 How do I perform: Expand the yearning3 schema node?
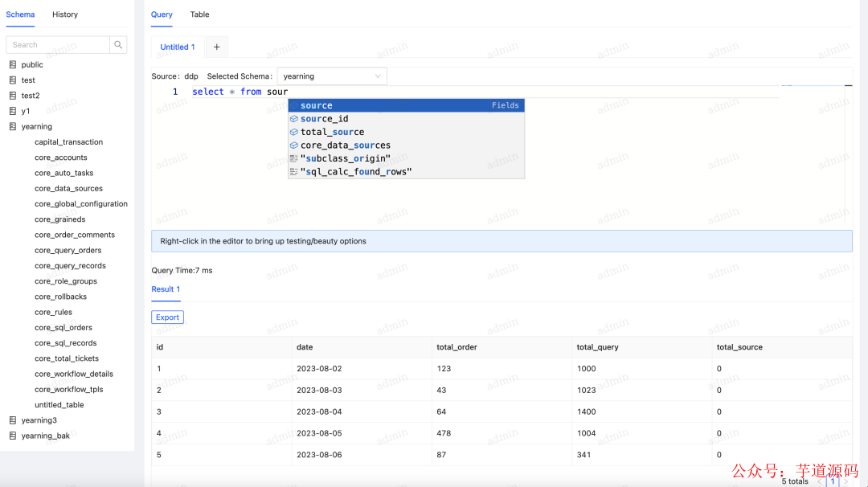pos(39,420)
